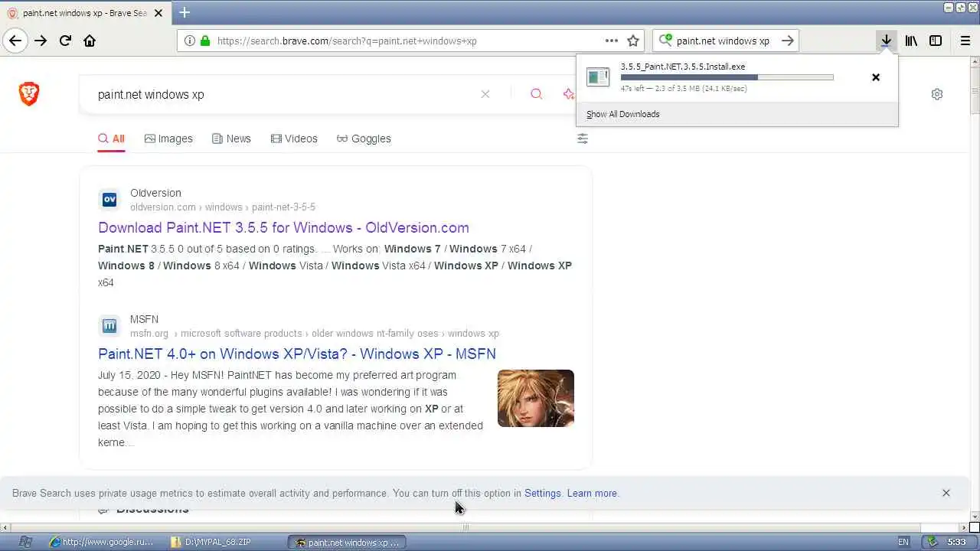Screen dimensions: 980x551
Task: Open page actions three-dot menu in address bar
Action: click(612, 41)
